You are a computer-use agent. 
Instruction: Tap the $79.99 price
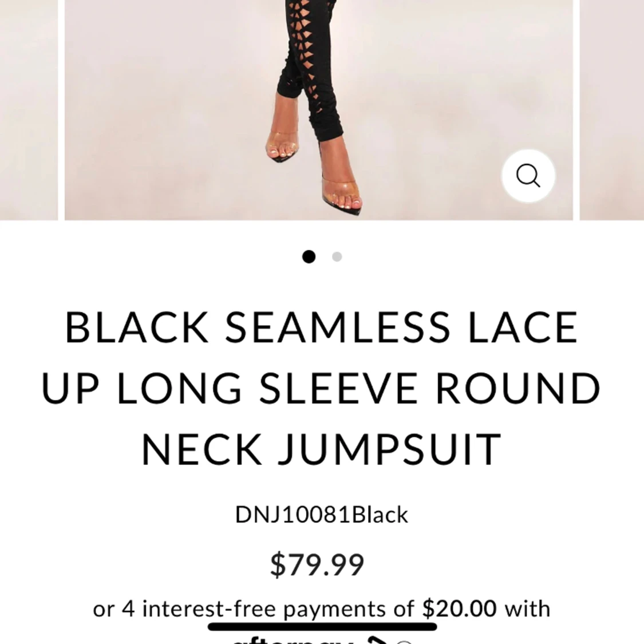click(317, 565)
